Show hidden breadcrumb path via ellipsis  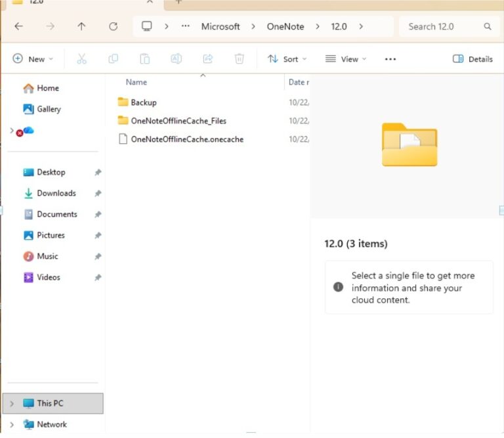coord(186,26)
